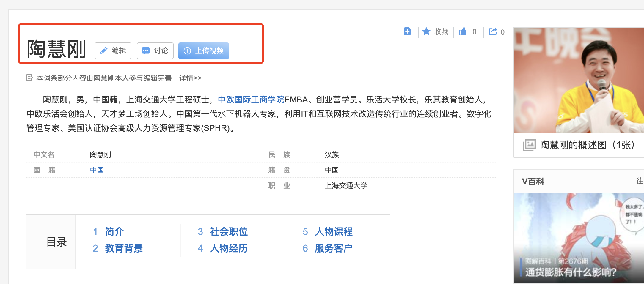This screenshot has width=644, height=284.
Task: Click the V百科 section heading
Action: tap(533, 182)
